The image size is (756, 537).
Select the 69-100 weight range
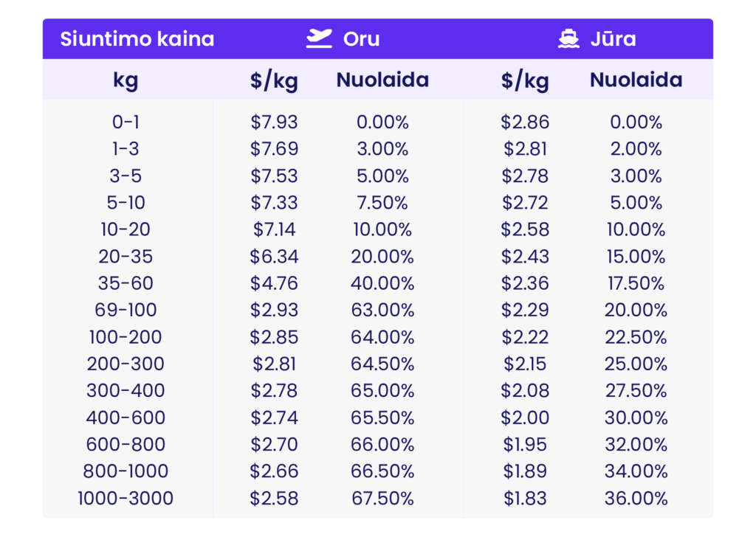[x=126, y=310]
